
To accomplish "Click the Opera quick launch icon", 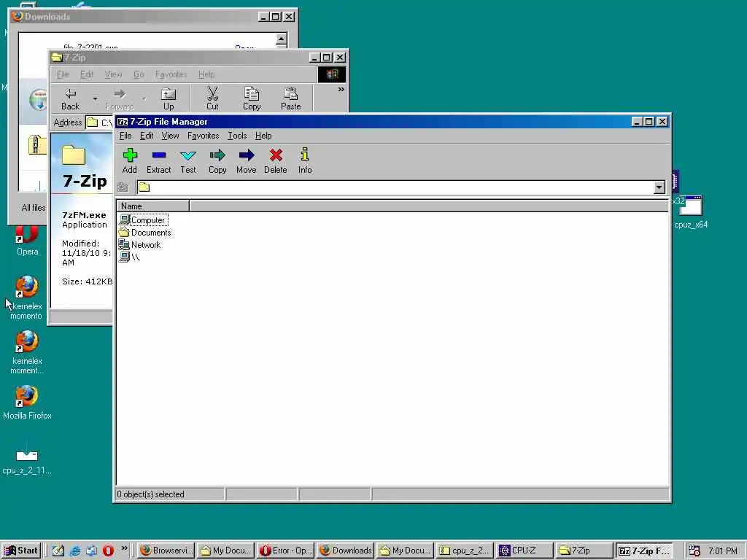I will click(x=108, y=551).
